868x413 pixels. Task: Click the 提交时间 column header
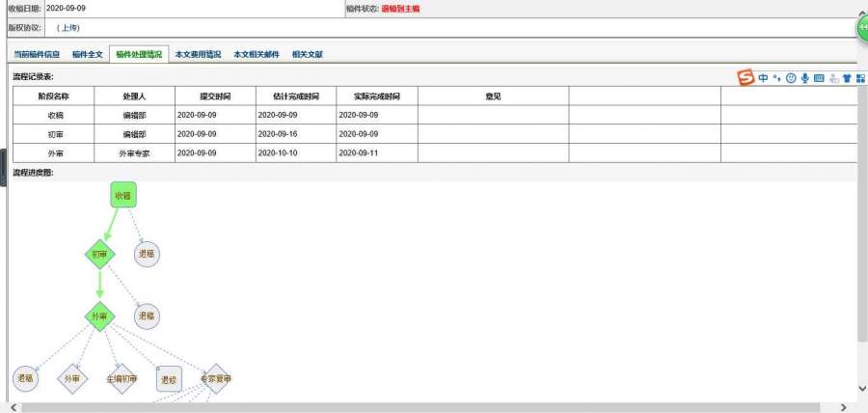pos(215,96)
